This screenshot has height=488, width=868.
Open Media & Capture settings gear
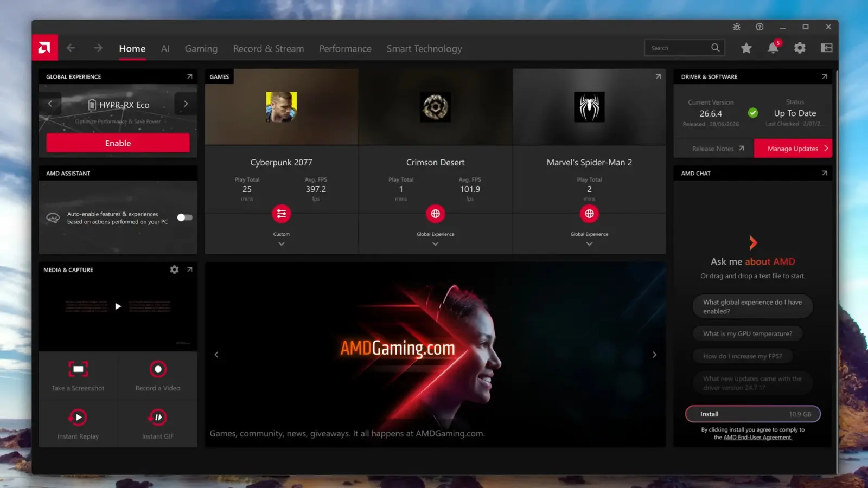click(x=174, y=269)
